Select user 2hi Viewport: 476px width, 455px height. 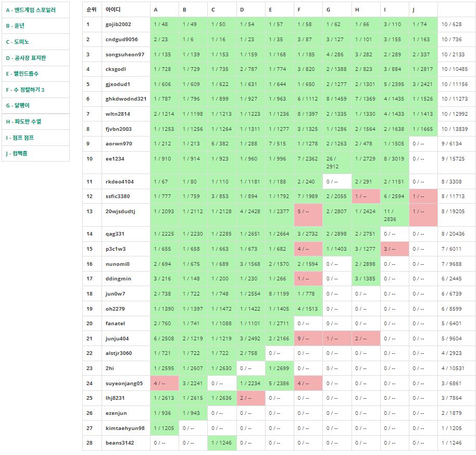tap(109, 368)
